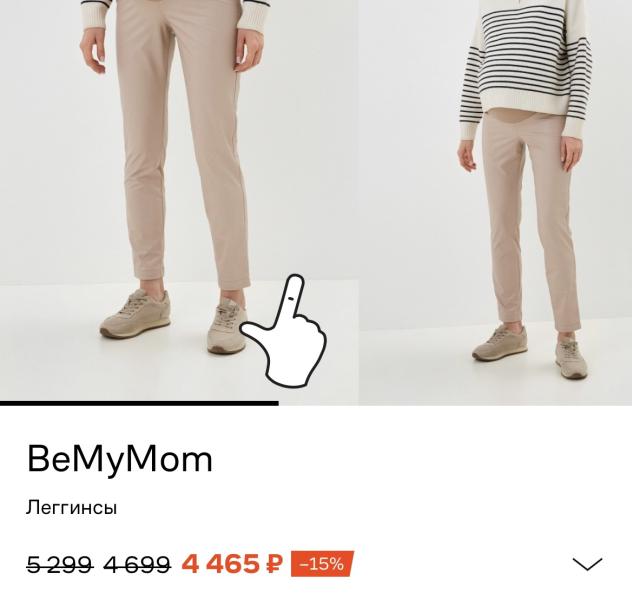Open the left close-up photo of beige leggings

(179, 200)
